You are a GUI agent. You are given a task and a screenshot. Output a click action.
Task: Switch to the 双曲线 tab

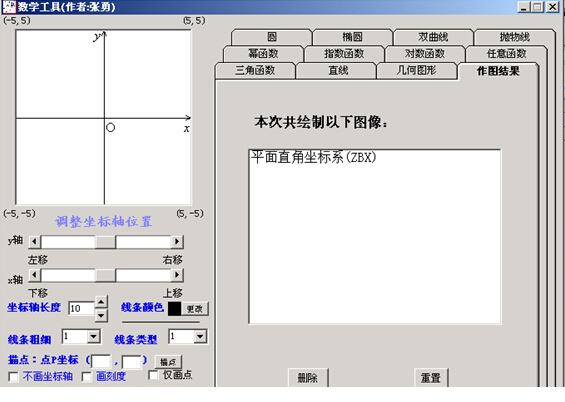tap(433, 37)
